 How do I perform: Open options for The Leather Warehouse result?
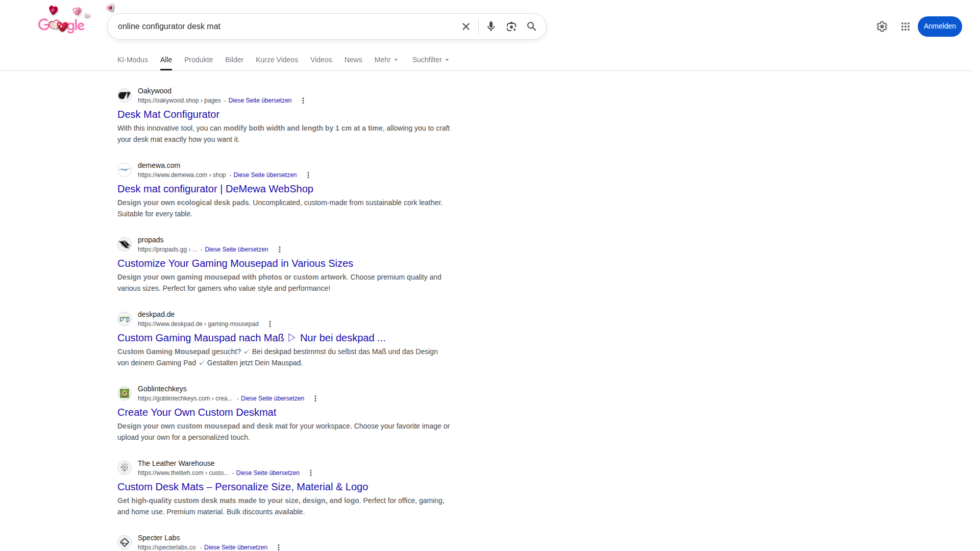(310, 473)
